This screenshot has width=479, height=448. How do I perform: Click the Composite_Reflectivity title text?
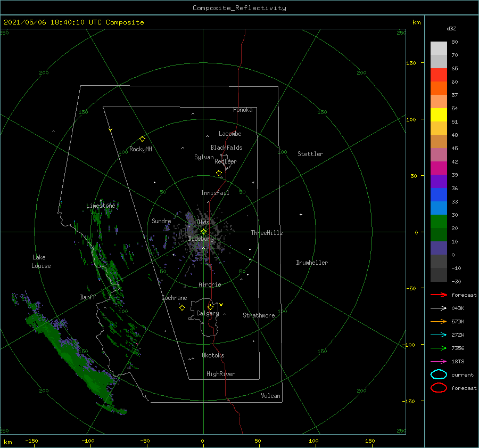[239, 8]
